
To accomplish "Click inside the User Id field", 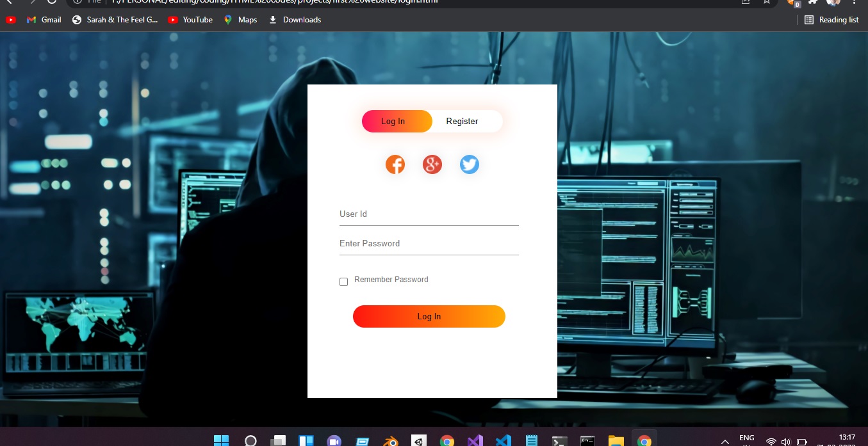I will [x=429, y=214].
